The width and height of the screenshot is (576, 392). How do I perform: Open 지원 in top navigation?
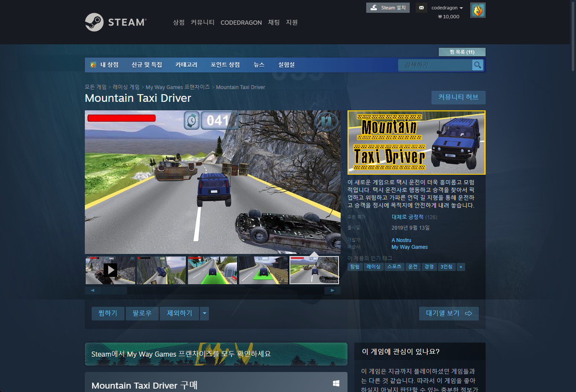click(292, 22)
